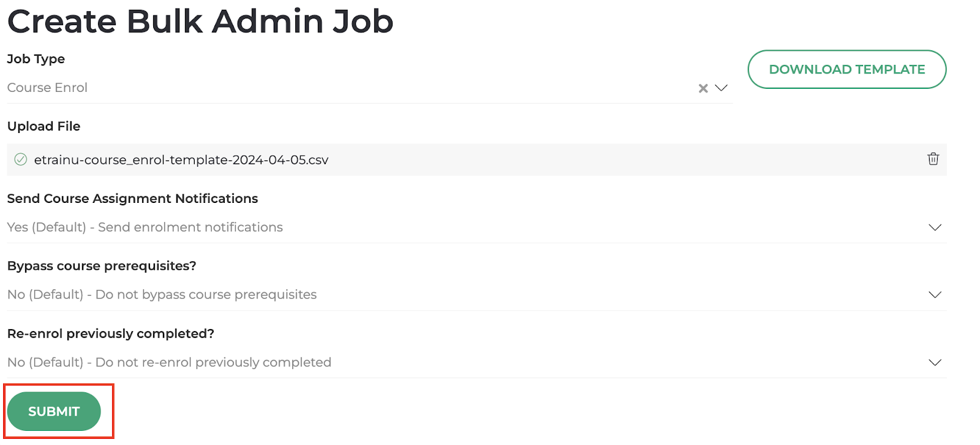The width and height of the screenshot is (980, 445).
Task: Click the green checkmark beside the uploaded file
Action: coord(21,159)
